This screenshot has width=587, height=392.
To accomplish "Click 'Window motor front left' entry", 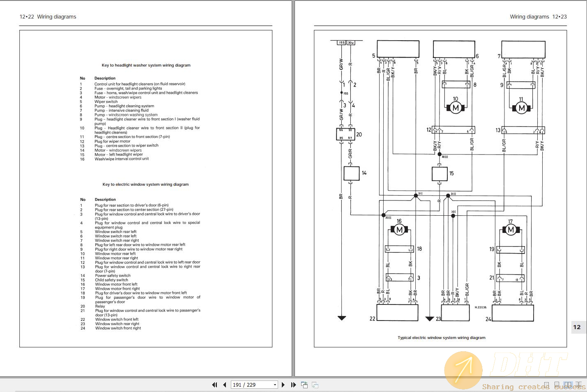I will 116,284.
